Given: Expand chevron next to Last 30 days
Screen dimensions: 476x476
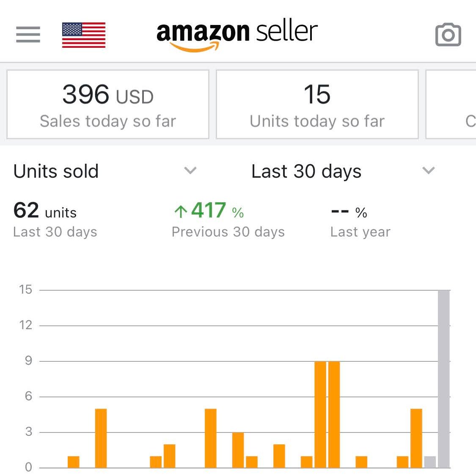Looking at the screenshot, I should tap(429, 171).
